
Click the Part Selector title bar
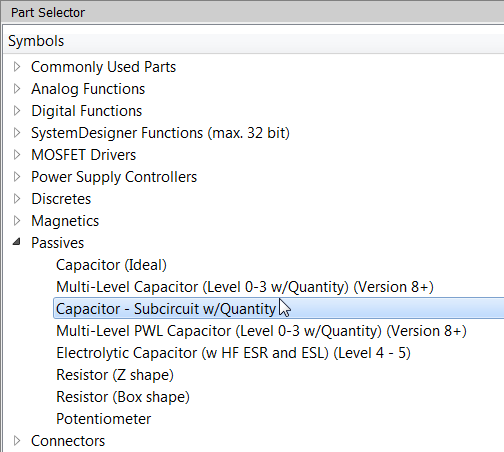252,12
